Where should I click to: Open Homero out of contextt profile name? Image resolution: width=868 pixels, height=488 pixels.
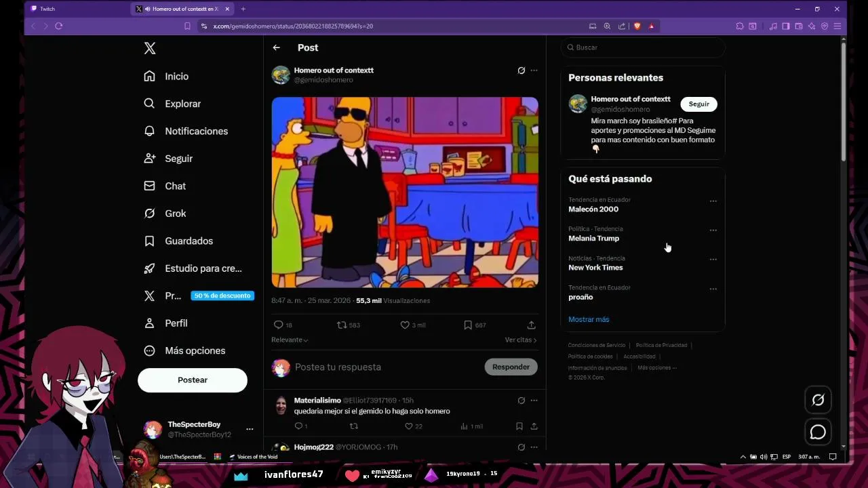tap(334, 70)
